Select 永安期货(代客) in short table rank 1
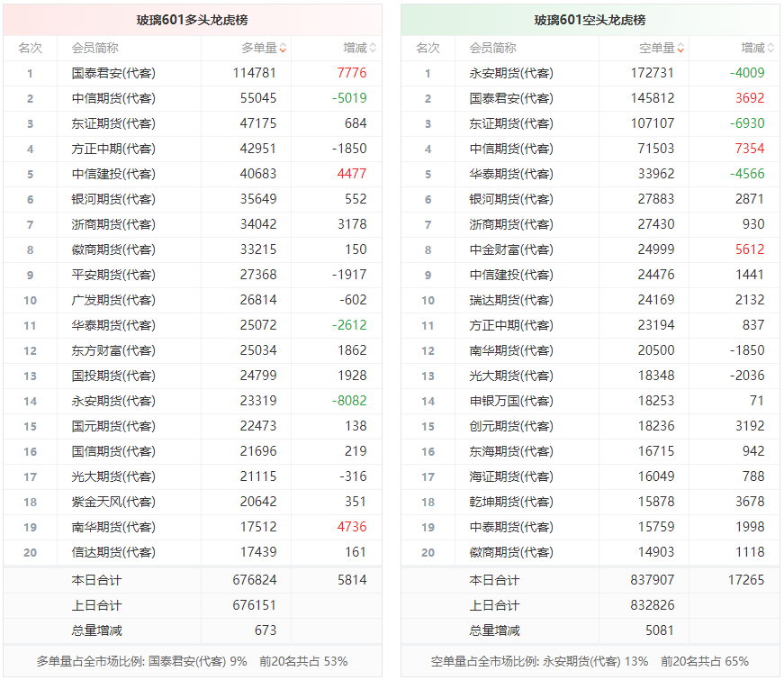 (x=511, y=73)
